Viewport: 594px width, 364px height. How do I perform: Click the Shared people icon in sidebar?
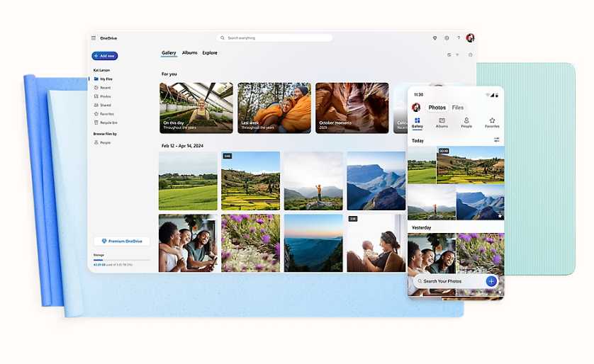[96, 106]
